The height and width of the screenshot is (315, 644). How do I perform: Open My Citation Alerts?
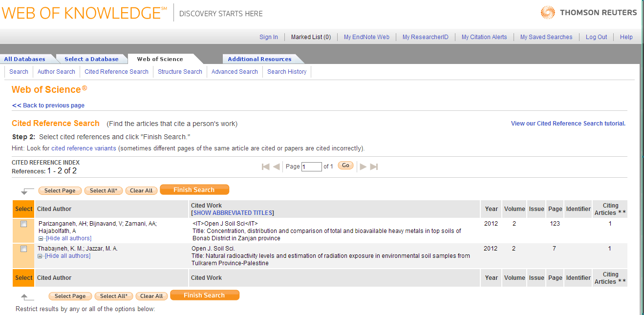pyautogui.click(x=484, y=37)
